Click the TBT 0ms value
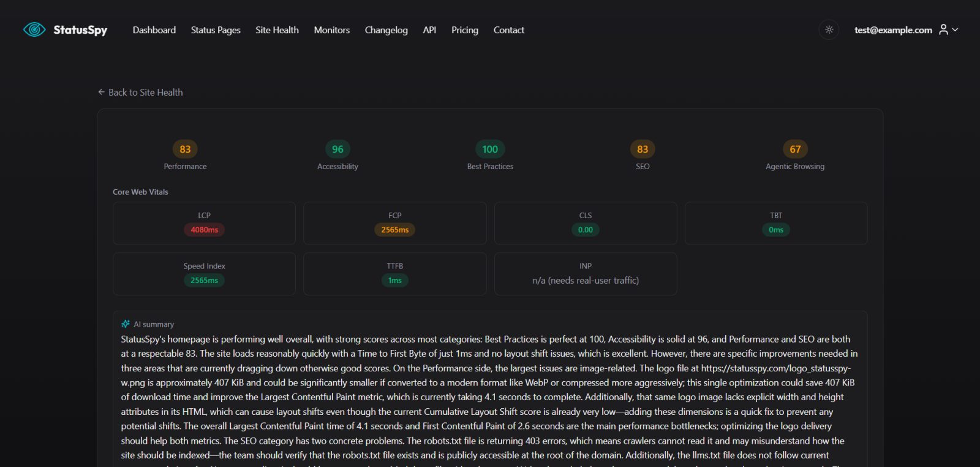Image resolution: width=980 pixels, height=467 pixels. click(776, 230)
